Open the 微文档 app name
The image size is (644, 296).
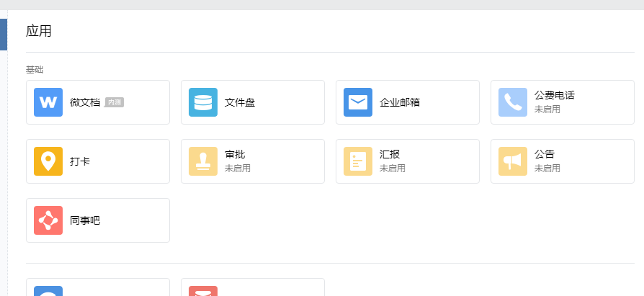pos(85,102)
